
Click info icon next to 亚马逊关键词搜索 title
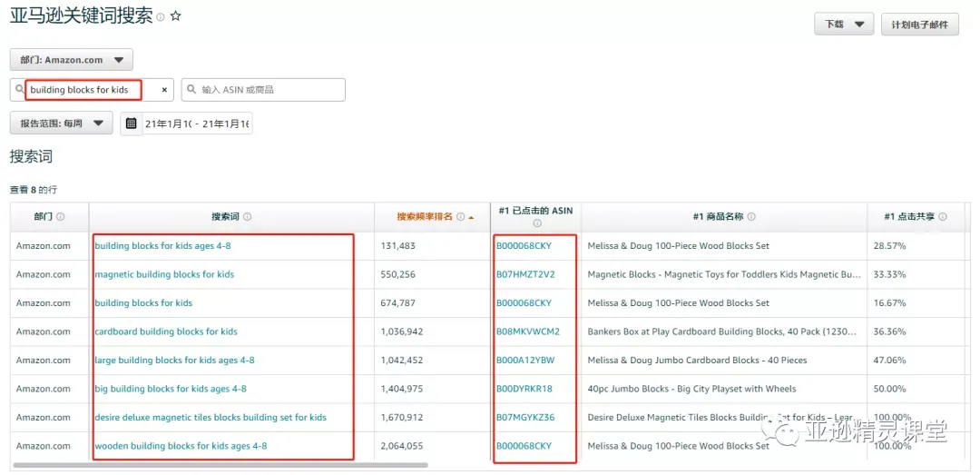point(160,17)
